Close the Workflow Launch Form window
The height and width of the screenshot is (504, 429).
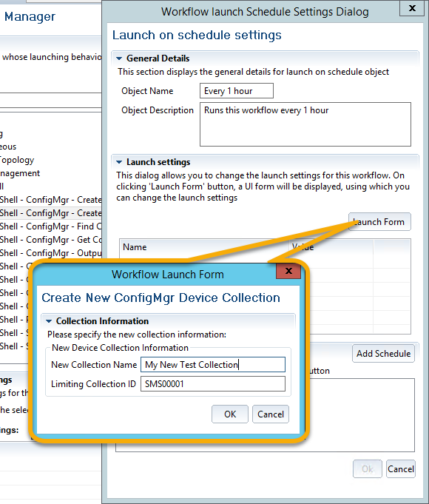click(288, 271)
